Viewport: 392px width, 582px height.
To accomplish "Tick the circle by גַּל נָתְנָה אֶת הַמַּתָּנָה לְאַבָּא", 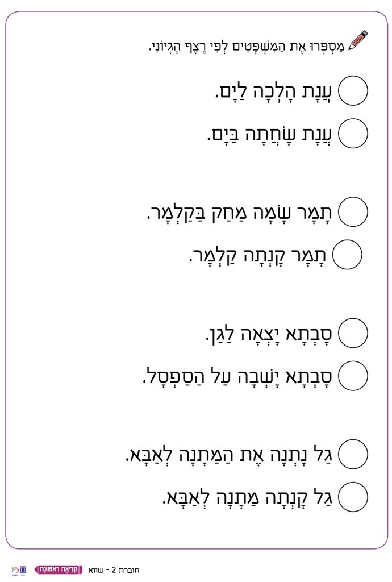I will click(353, 454).
